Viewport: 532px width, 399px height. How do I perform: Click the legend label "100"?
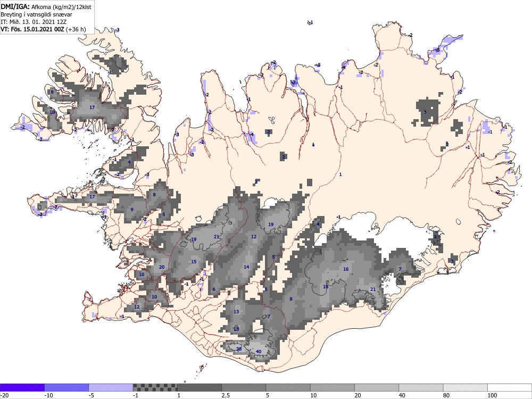(x=492, y=396)
